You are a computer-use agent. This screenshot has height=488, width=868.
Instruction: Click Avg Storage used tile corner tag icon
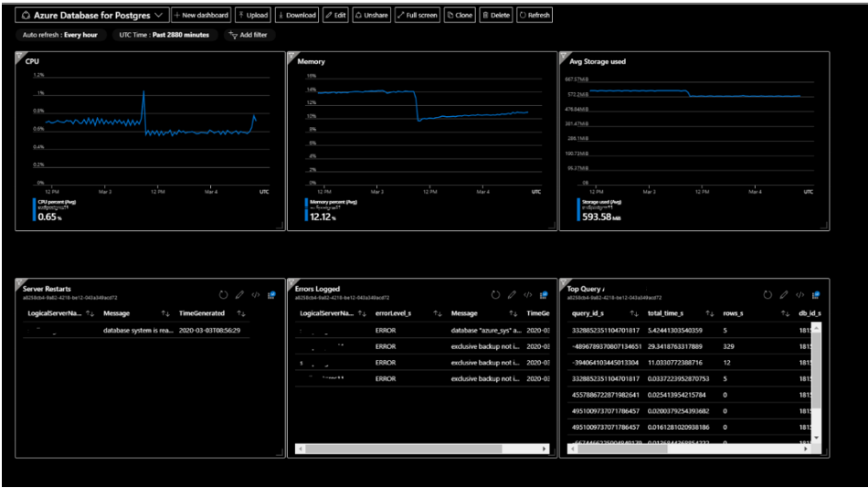coord(564,56)
